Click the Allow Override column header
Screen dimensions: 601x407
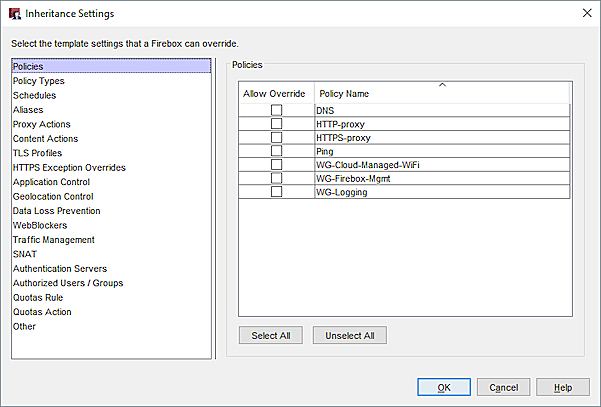click(275, 93)
